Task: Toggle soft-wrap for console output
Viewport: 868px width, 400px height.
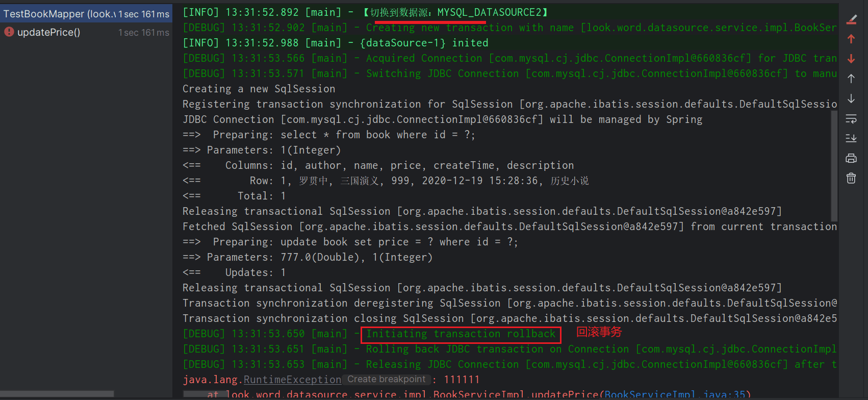Action: 851,119
